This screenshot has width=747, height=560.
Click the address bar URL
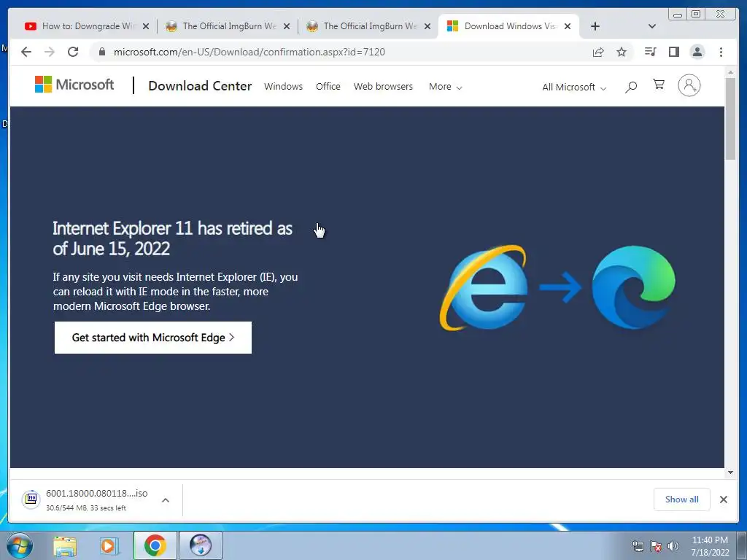pyautogui.click(x=249, y=52)
